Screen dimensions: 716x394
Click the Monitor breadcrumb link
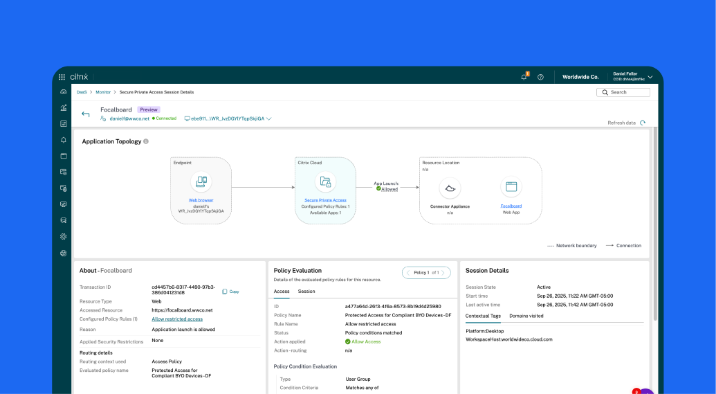(x=103, y=92)
